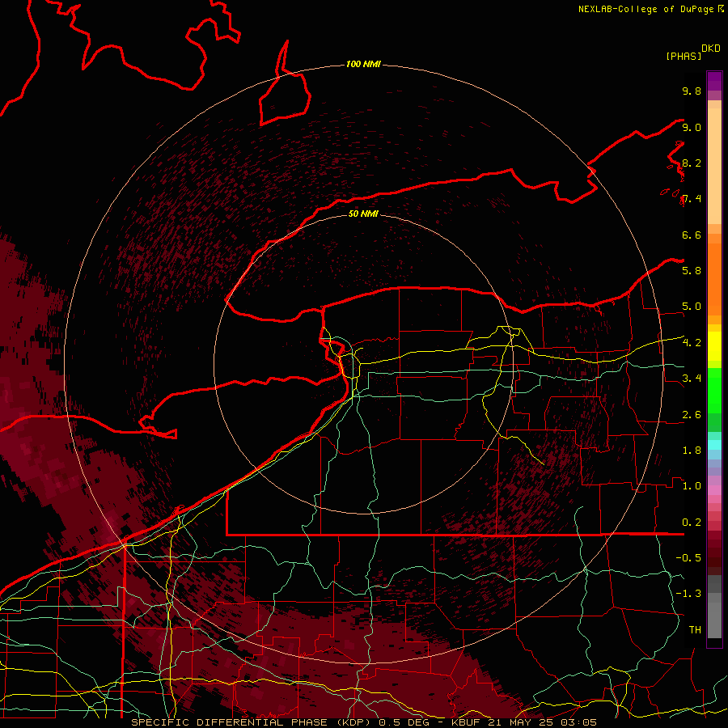Viewport: 728px width, 728px height.
Task: Click the purple swatch at the color bar top
Action: 714,81
